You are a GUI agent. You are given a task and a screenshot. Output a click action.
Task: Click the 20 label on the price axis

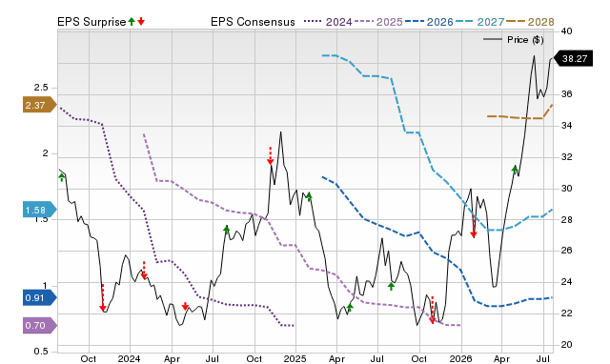click(x=567, y=345)
